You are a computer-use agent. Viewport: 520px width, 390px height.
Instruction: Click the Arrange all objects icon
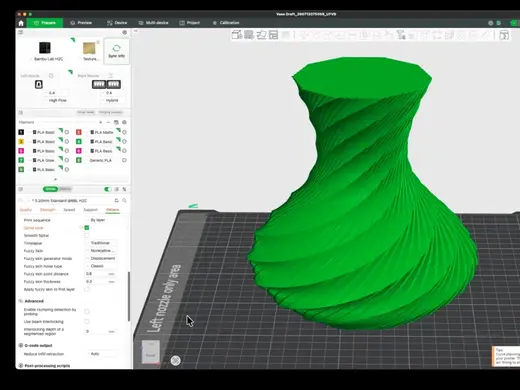coord(274,35)
